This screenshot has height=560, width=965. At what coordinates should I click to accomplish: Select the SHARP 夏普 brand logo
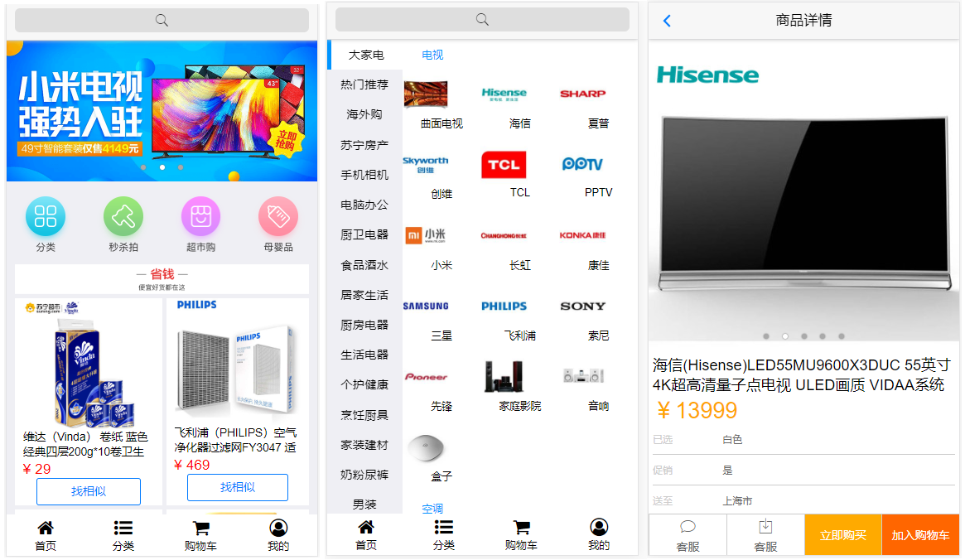582,94
